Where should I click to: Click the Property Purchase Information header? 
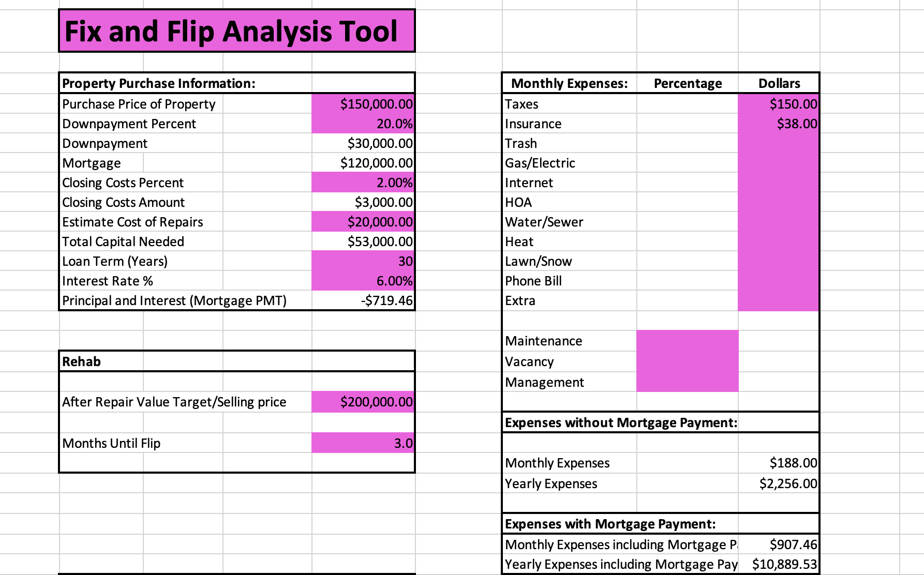158,83
